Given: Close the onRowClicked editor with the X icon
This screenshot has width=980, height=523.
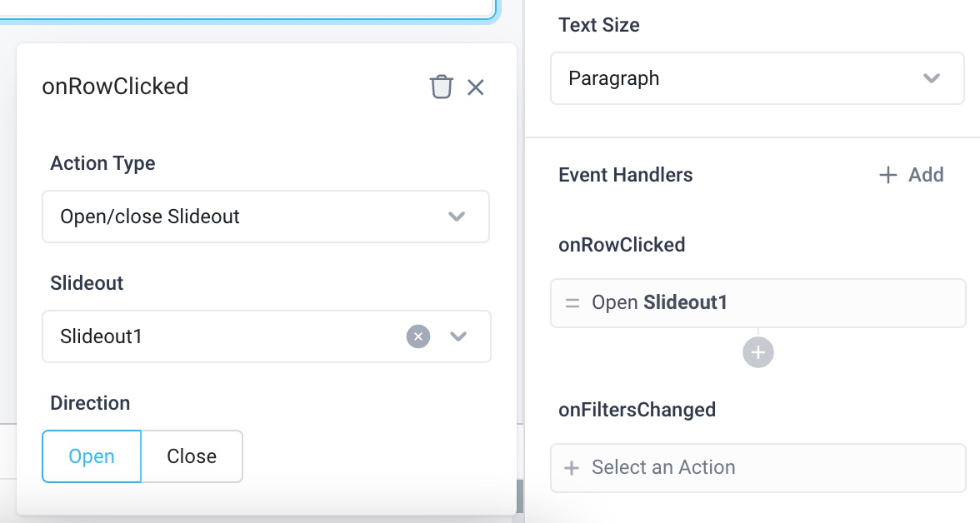Looking at the screenshot, I should tap(476, 87).
